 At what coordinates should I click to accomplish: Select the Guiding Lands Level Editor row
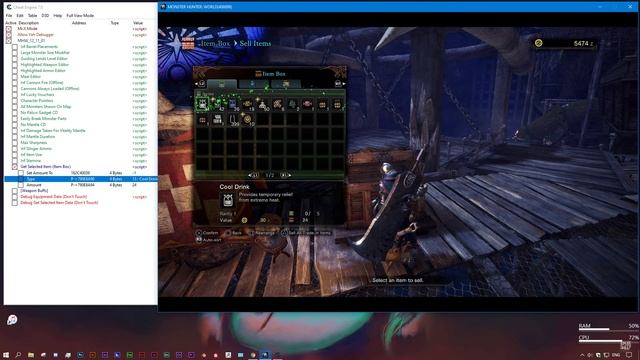(x=81, y=59)
